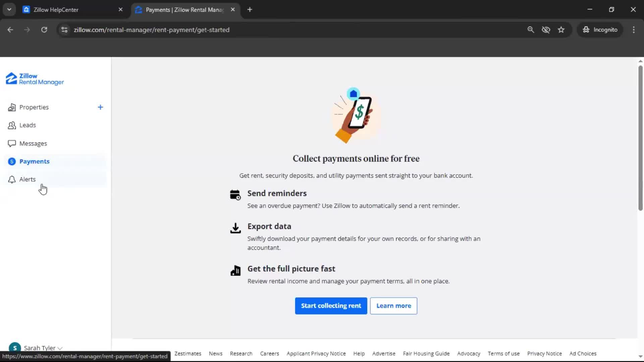Screen dimensions: 644x362
Task: Reload the current page
Action: click(44, 30)
